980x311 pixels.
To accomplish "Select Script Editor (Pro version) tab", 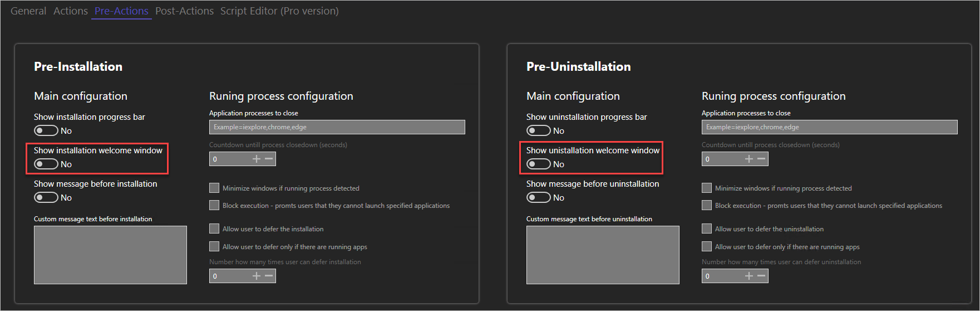I will pos(279,11).
